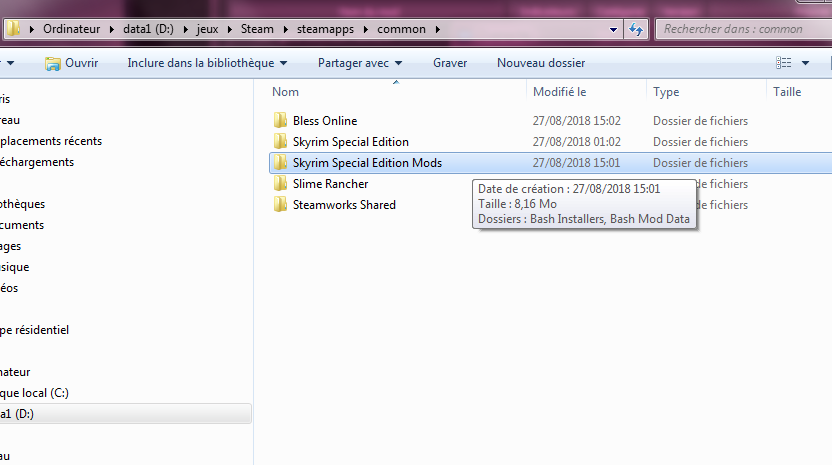
Task: Select the Skyrim Special Edition Mods name
Action: coord(367,162)
